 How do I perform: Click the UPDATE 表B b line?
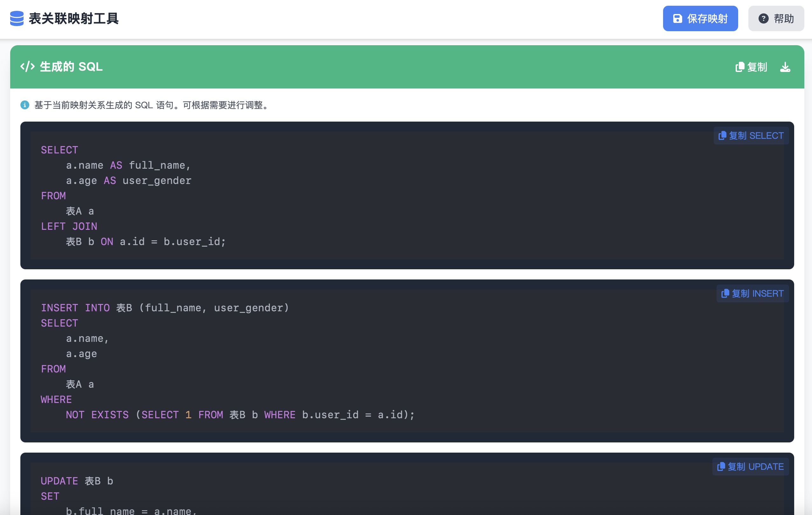(77, 481)
